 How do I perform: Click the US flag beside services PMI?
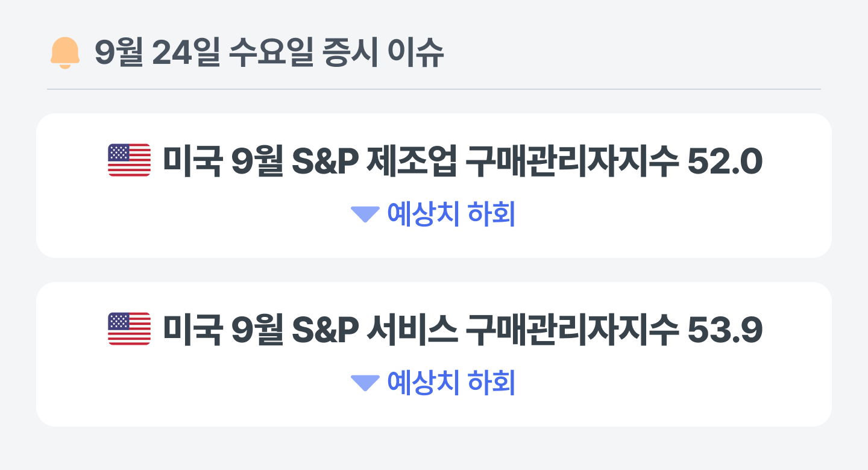[129, 329]
